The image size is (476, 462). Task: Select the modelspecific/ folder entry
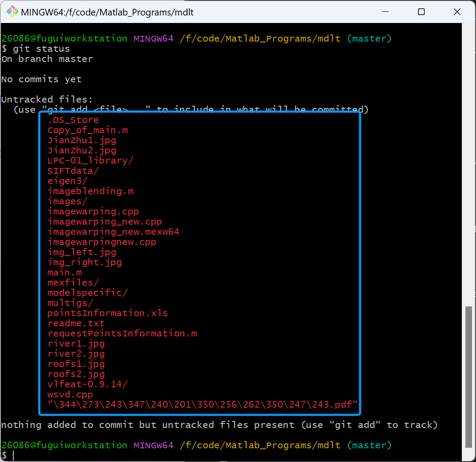[x=88, y=293]
